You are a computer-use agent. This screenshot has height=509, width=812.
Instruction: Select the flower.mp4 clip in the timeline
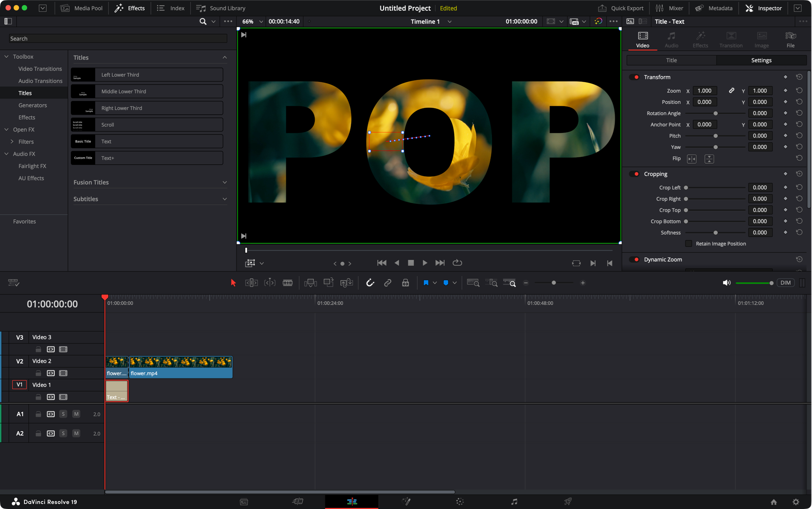[x=180, y=367]
